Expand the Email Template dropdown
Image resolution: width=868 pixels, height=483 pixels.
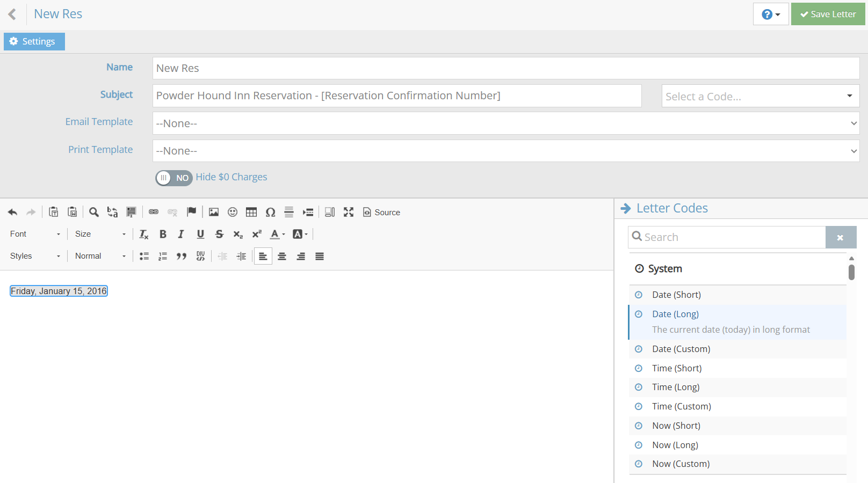505,123
